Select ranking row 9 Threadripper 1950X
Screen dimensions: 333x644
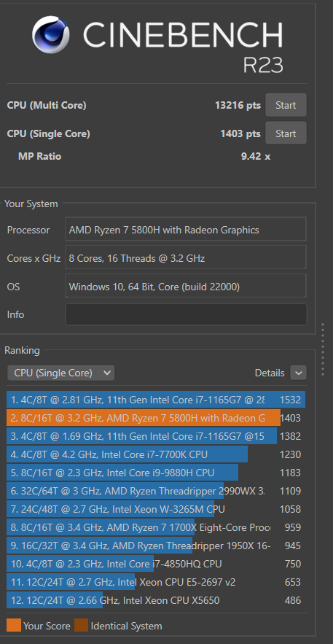click(156, 546)
